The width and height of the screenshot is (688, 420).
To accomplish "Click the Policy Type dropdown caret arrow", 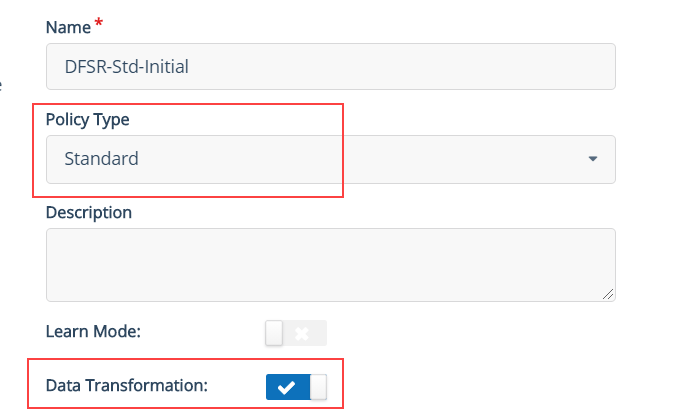I will pos(593,159).
